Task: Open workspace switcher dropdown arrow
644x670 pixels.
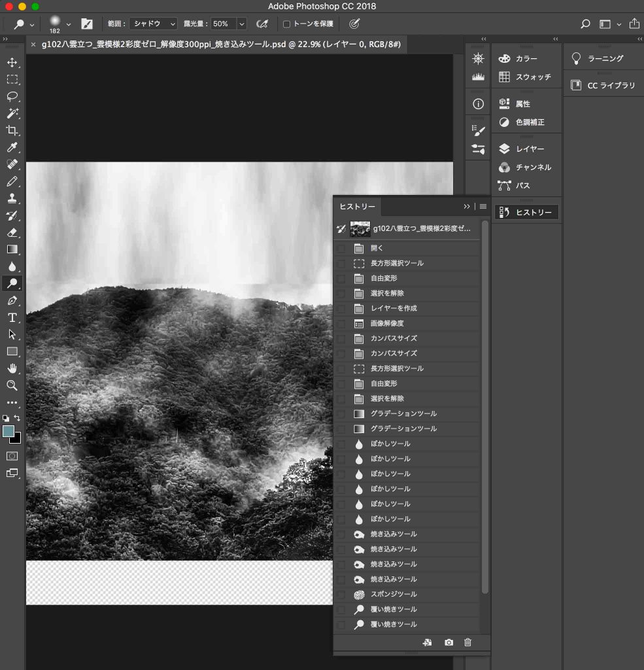Action: pyautogui.click(x=619, y=24)
